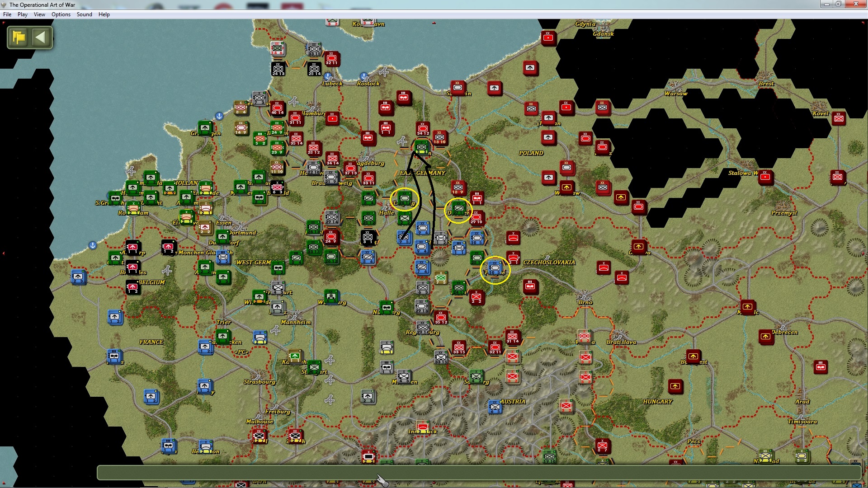Image resolution: width=868 pixels, height=488 pixels.
Task: Select the red infantry unit 31 14
Action: click(x=513, y=337)
